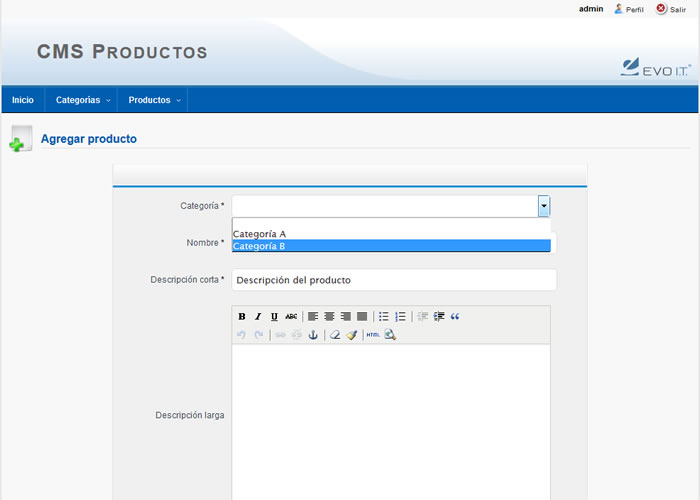Center align text in the editor

point(329,317)
